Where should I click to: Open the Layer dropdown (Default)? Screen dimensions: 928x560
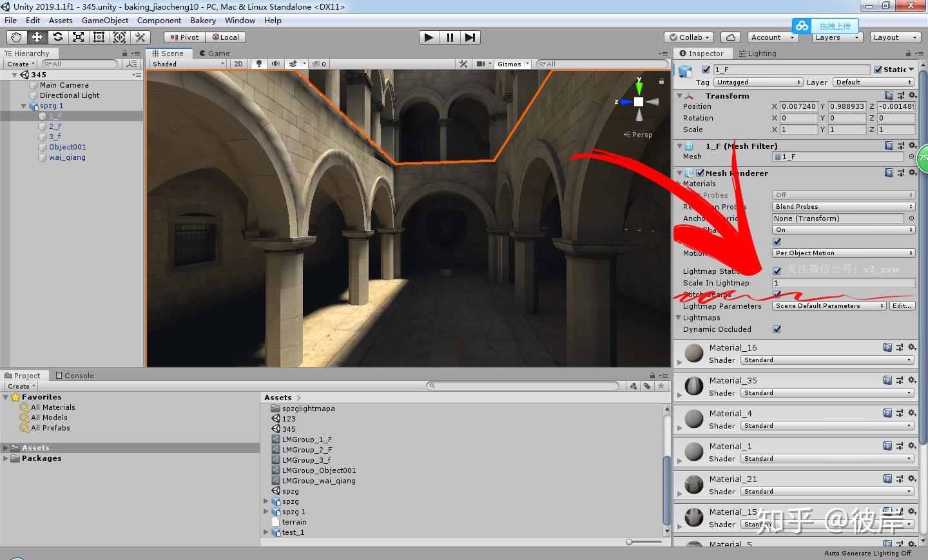pyautogui.click(x=873, y=82)
